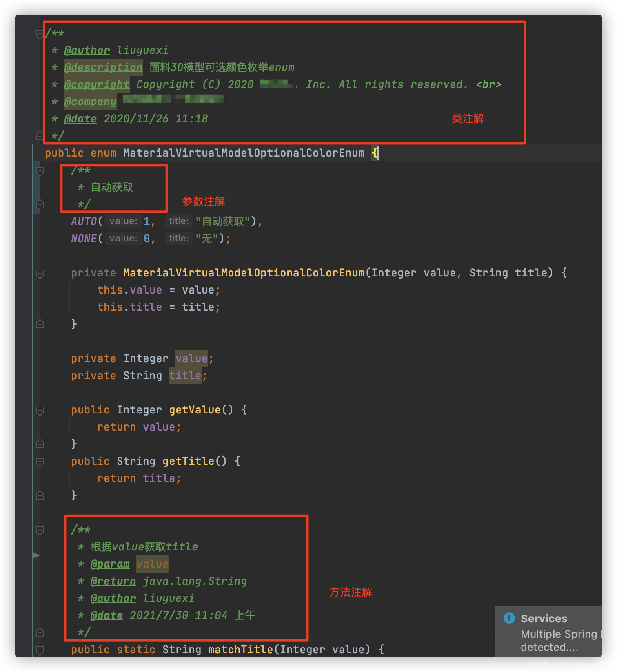
Task: Click 'this.value' assignment line
Action: [x=159, y=290]
